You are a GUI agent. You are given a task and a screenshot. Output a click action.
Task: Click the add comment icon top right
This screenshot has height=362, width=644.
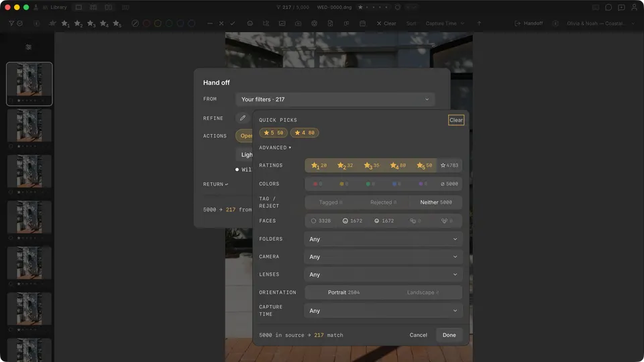(x=621, y=7)
